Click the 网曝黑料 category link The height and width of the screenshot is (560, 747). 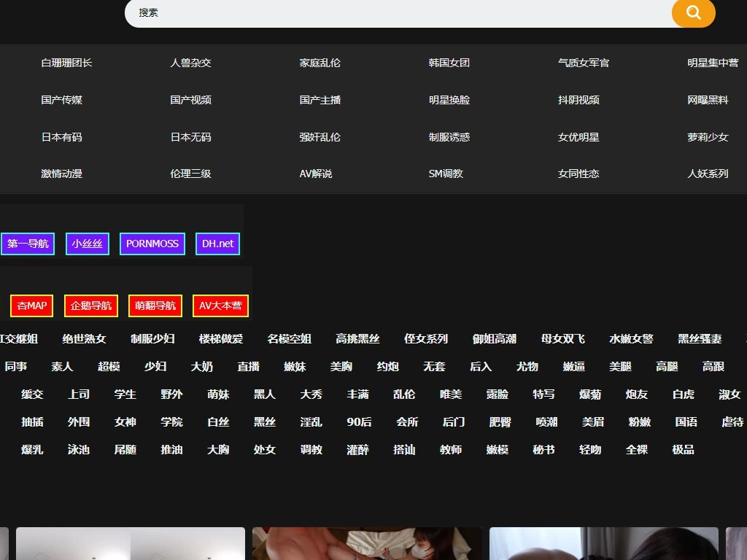click(x=708, y=100)
